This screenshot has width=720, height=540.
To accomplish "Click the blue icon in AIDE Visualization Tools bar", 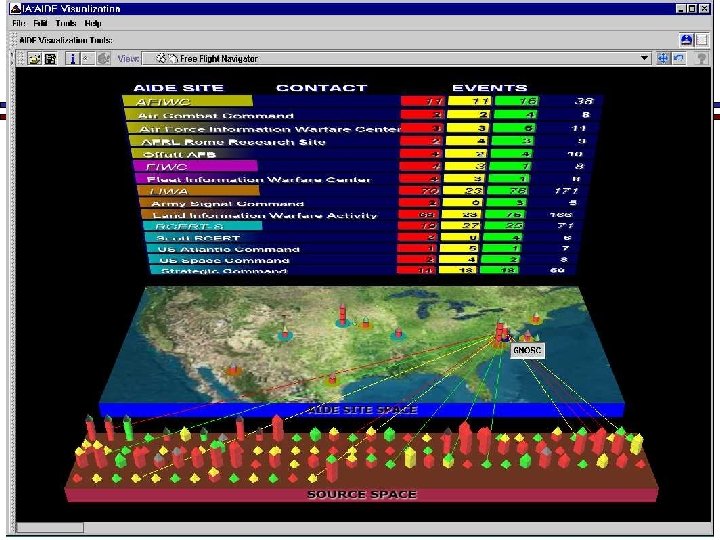I will pyautogui.click(x=686, y=40).
